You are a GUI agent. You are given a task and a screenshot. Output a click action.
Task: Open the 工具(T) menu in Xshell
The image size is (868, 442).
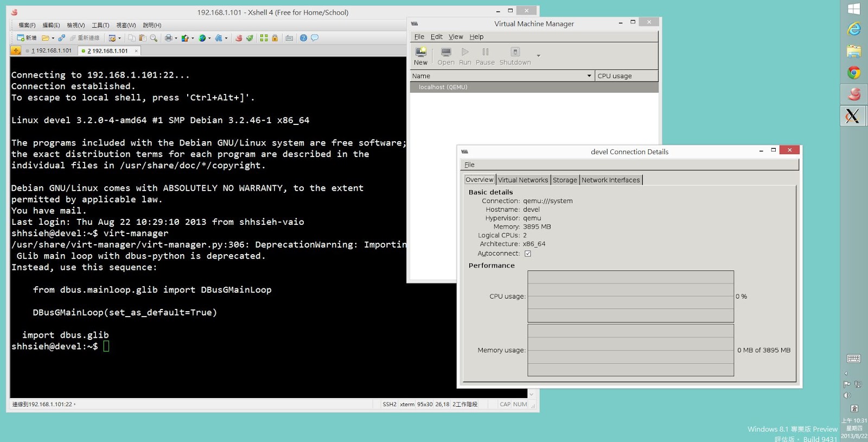(x=100, y=26)
